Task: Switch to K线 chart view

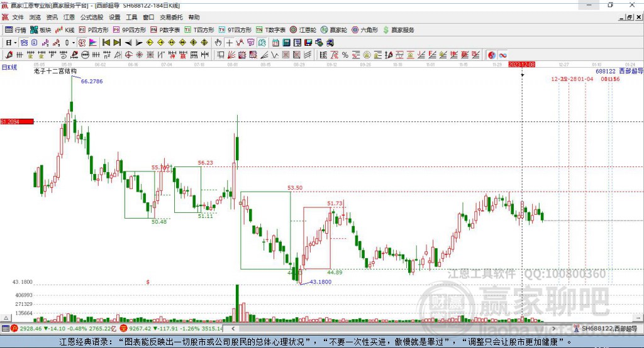Action: (x=65, y=30)
